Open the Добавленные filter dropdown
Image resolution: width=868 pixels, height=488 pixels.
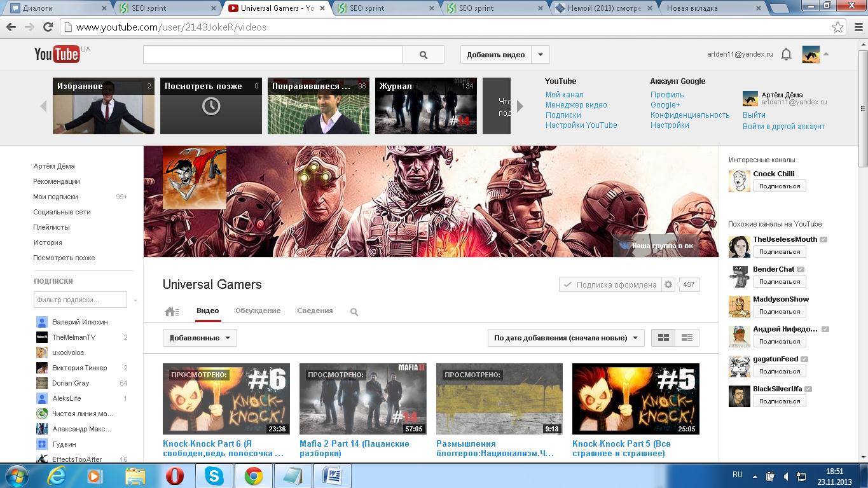pyautogui.click(x=200, y=338)
